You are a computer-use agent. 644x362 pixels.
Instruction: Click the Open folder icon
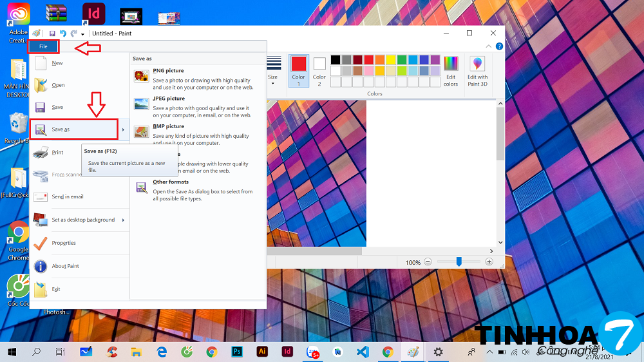pyautogui.click(x=41, y=85)
